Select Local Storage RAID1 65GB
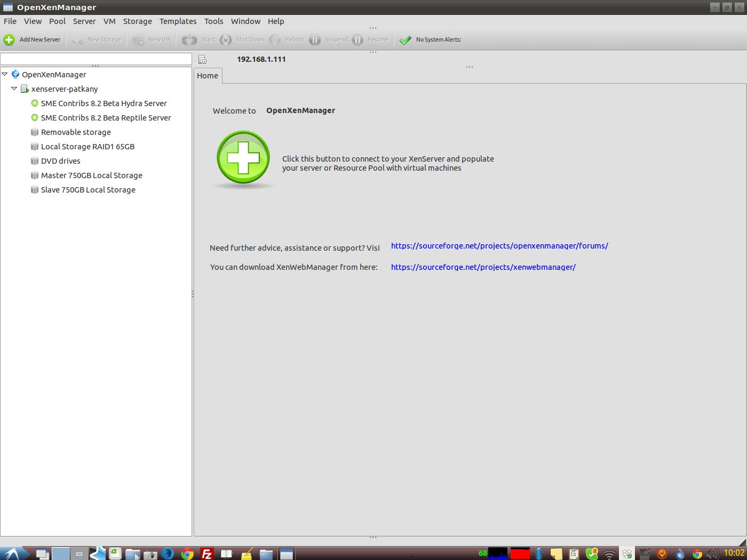This screenshot has height=560, width=747. point(88,147)
